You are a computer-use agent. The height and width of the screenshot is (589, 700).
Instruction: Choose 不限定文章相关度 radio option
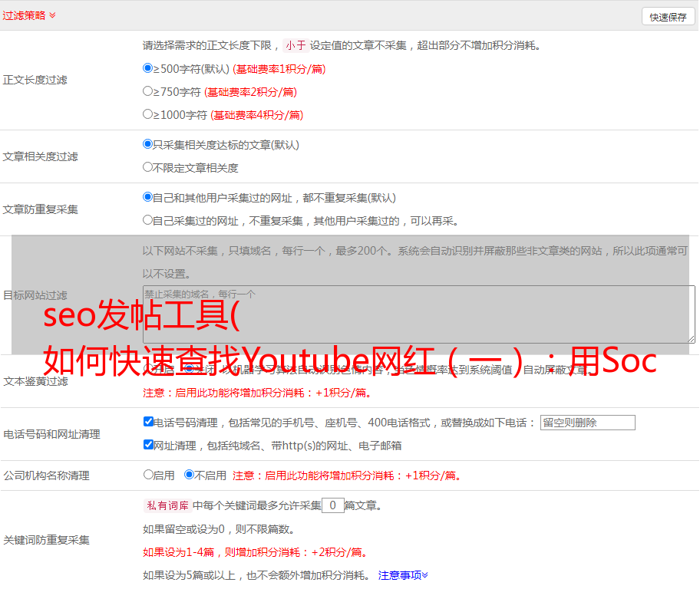[x=148, y=167]
